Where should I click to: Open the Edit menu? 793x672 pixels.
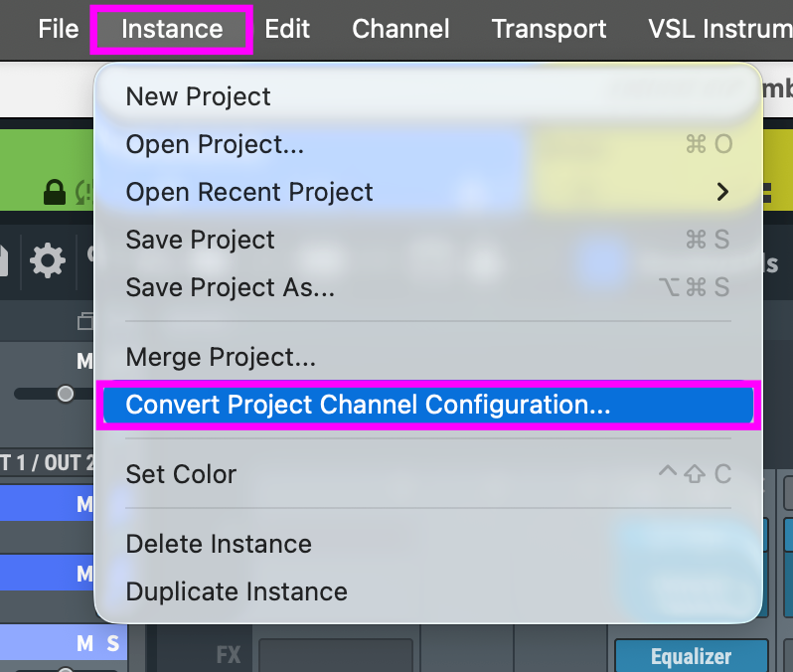coord(287,29)
